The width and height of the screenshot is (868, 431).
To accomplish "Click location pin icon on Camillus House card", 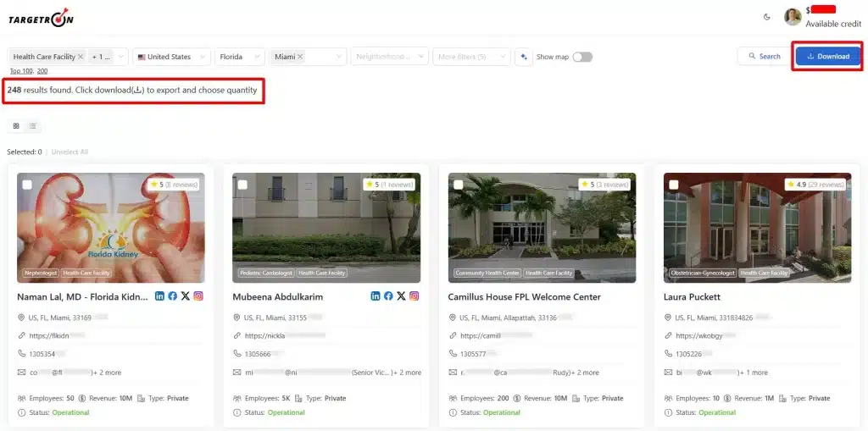I will pyautogui.click(x=453, y=318).
